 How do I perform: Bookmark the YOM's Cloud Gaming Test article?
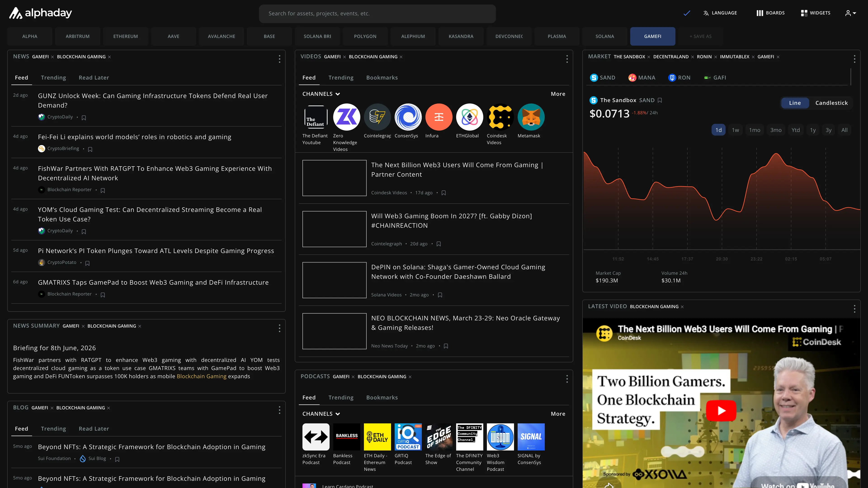pyautogui.click(x=84, y=231)
